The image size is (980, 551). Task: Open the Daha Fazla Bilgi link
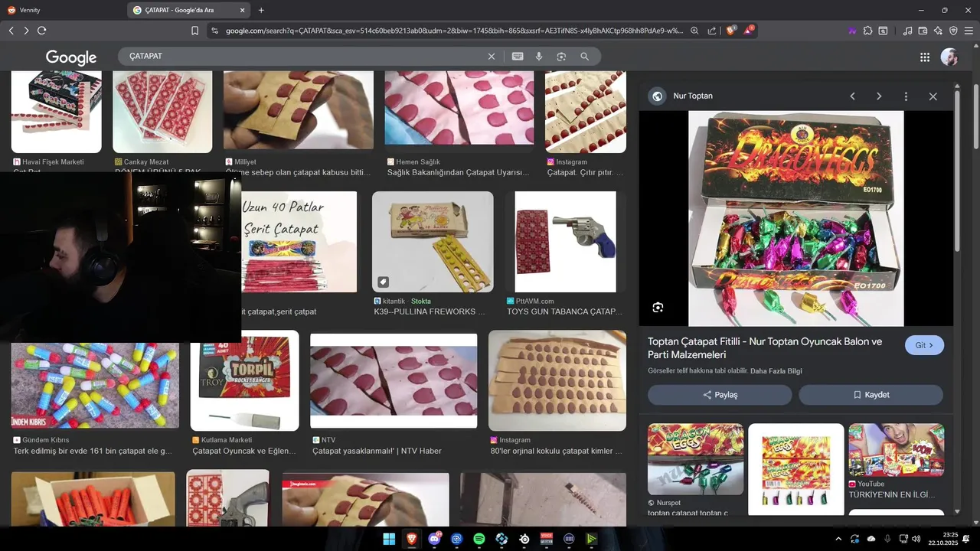click(x=776, y=371)
